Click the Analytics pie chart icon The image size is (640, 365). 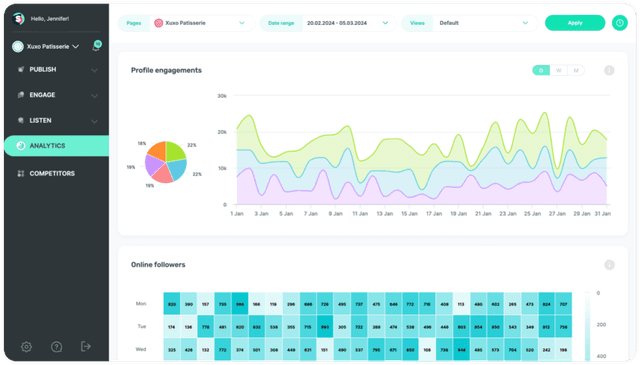21,146
